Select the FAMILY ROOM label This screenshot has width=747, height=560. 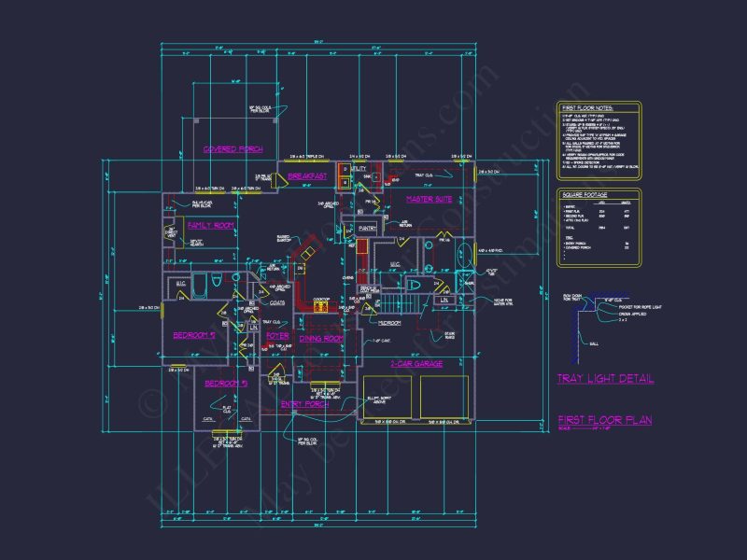(211, 225)
